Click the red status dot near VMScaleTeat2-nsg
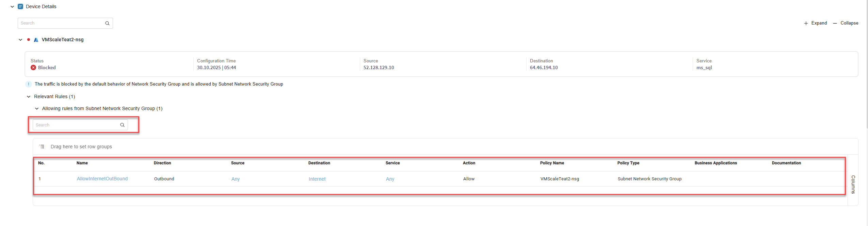The width and height of the screenshot is (868, 226). click(x=29, y=40)
